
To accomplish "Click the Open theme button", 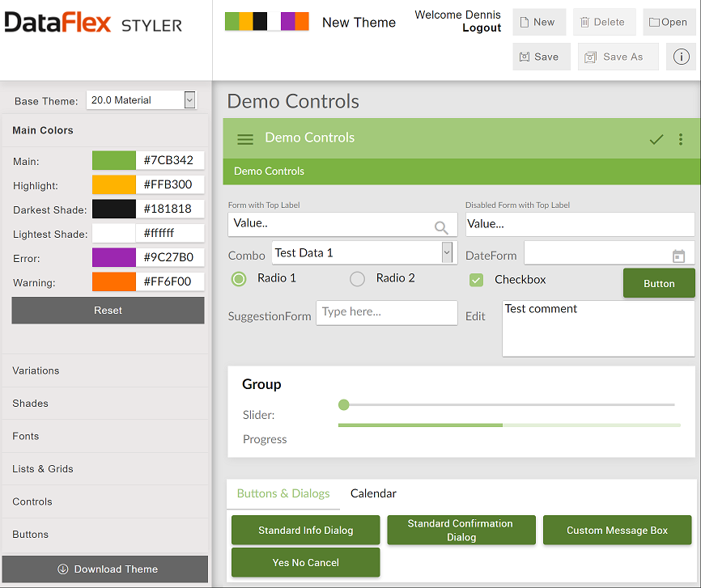I will click(x=669, y=22).
